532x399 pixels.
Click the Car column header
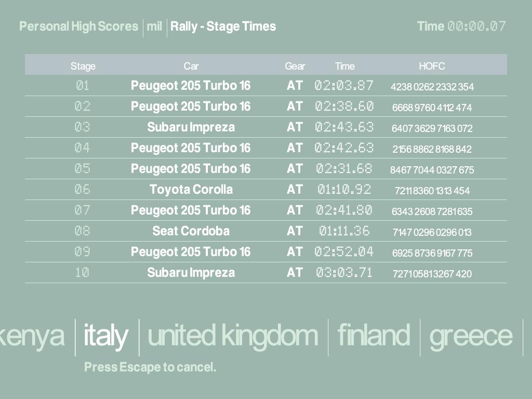point(191,66)
